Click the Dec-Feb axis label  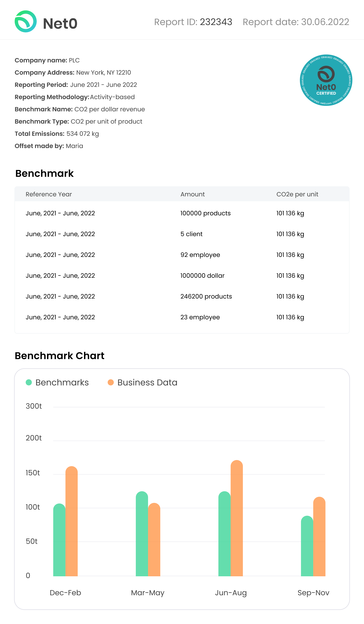coord(65,593)
